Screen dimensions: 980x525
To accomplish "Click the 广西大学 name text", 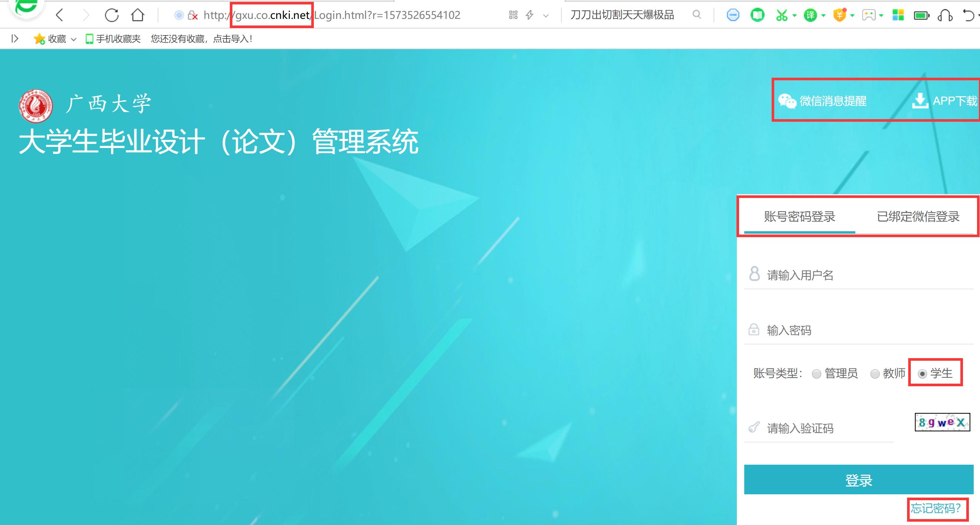I will click(108, 104).
